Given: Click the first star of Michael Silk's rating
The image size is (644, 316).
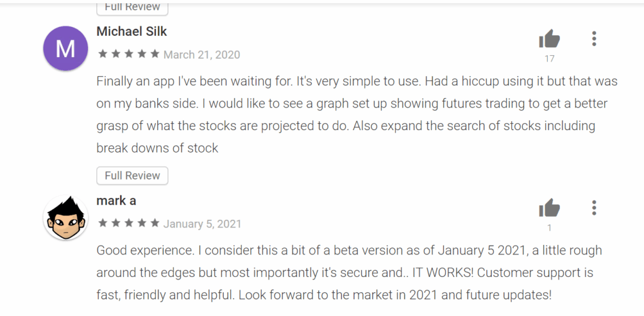Looking at the screenshot, I should tap(103, 55).
